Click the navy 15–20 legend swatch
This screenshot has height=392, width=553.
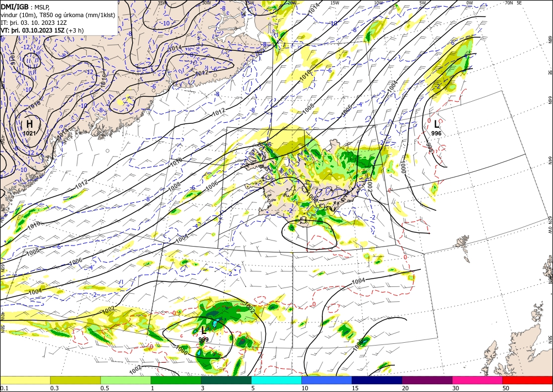[x=377, y=380]
